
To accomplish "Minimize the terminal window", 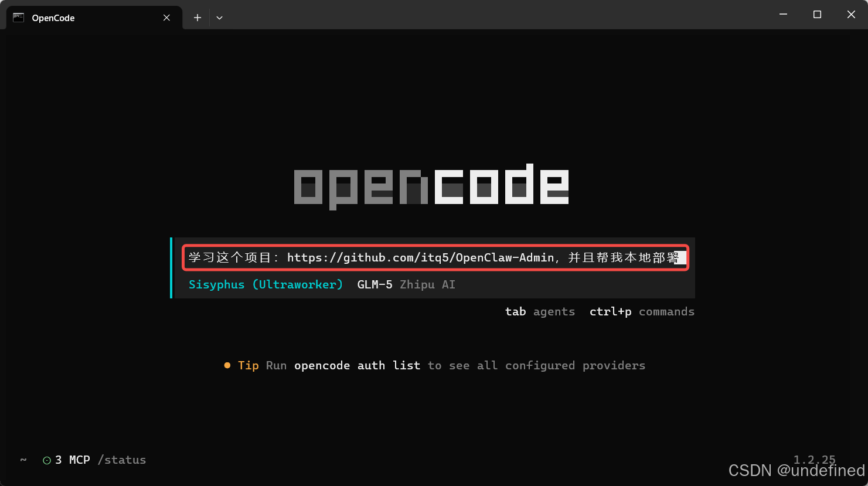I will [783, 14].
